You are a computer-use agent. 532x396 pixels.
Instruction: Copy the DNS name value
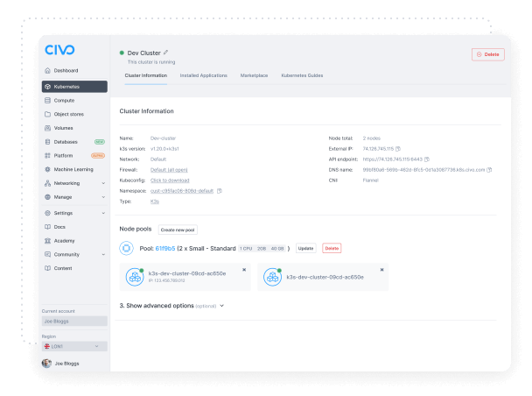pos(489,170)
